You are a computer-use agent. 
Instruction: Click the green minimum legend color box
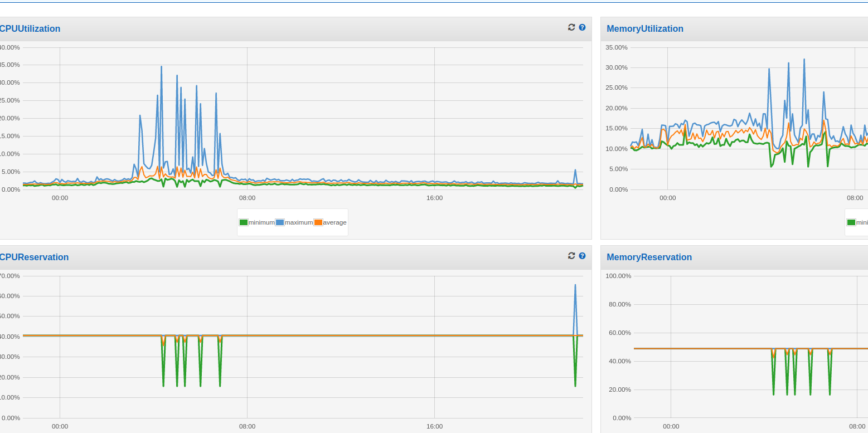click(244, 222)
